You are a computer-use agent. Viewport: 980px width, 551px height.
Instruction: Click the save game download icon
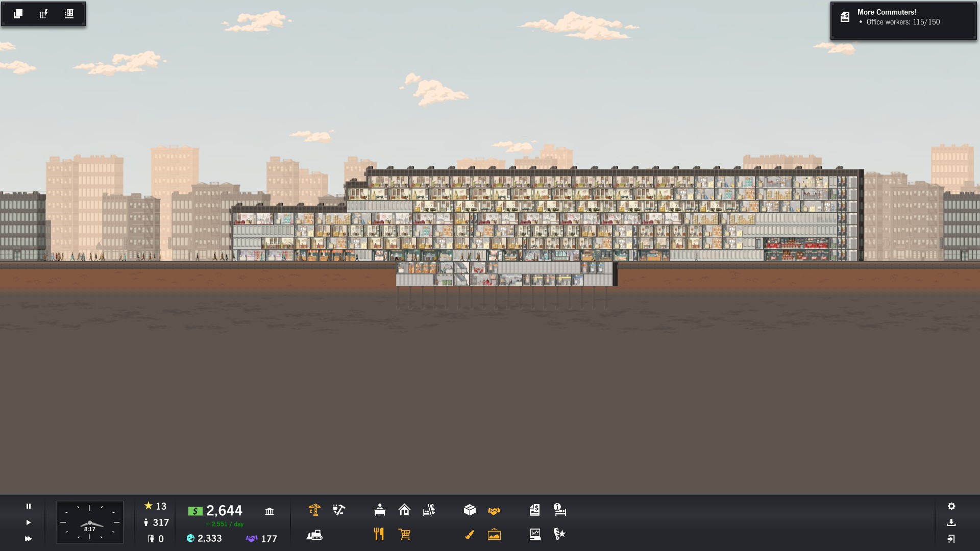(951, 522)
